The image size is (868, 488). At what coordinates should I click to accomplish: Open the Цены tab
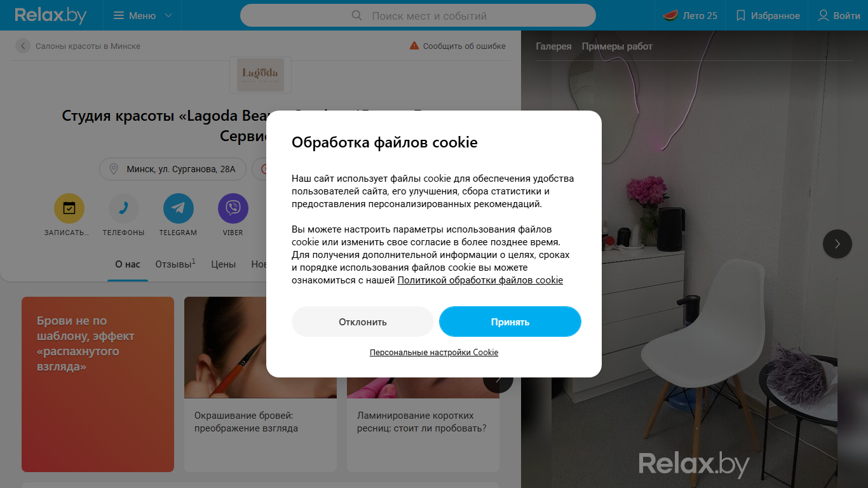[x=223, y=264]
